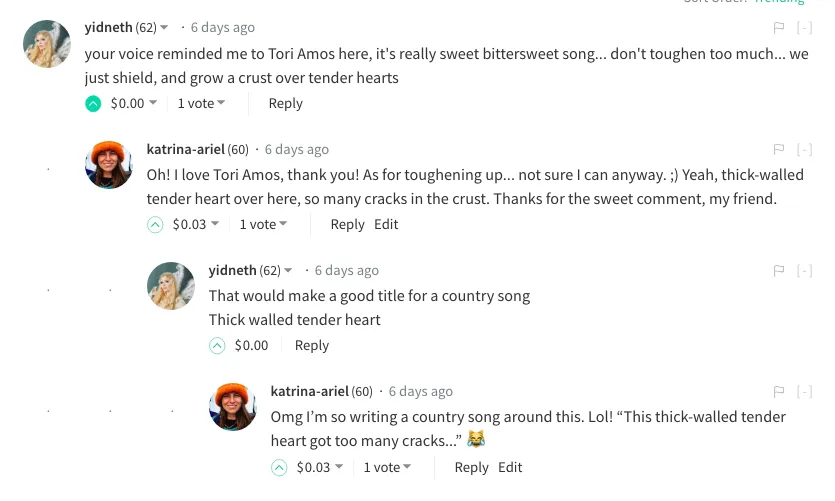This screenshot has width=835, height=501.
Task: Collapse yidneth's first comment with the [-] button
Action: coord(804,28)
